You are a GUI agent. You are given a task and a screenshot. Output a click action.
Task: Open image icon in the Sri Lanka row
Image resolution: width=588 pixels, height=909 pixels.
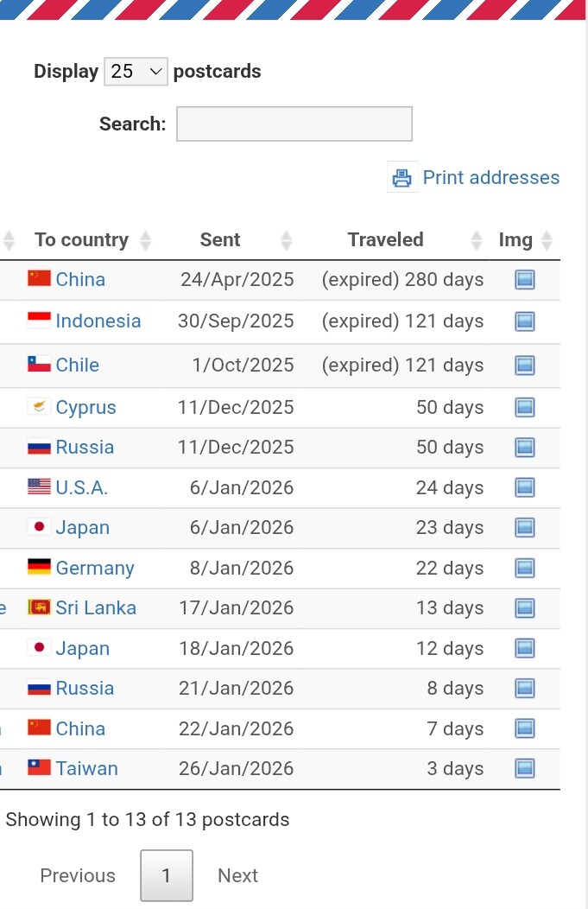[x=524, y=608]
